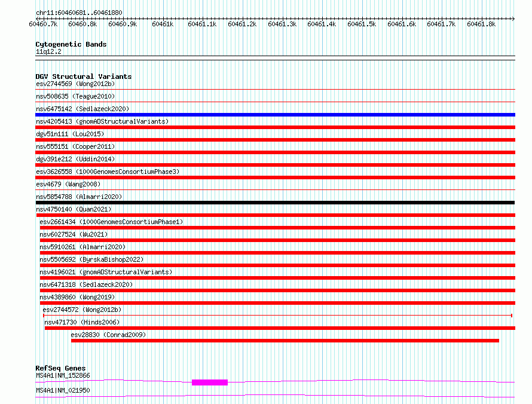Click the dgv391e212 (Uddin2014) label
This screenshot has width=532, height=404.
click(75, 159)
